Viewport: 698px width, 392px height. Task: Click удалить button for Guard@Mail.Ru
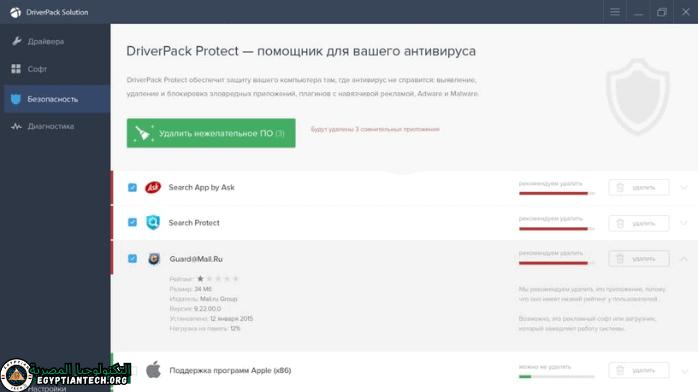click(x=639, y=259)
